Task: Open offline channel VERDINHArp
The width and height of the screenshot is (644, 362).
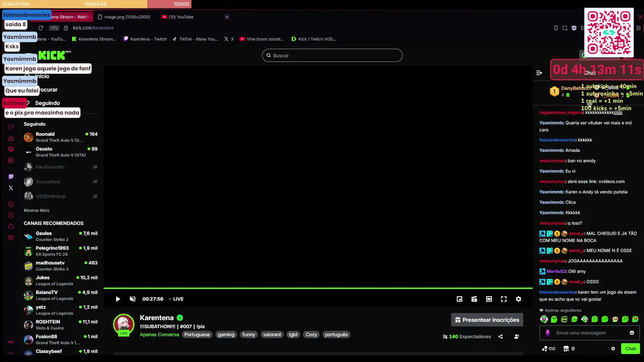Action: [x=60, y=197]
